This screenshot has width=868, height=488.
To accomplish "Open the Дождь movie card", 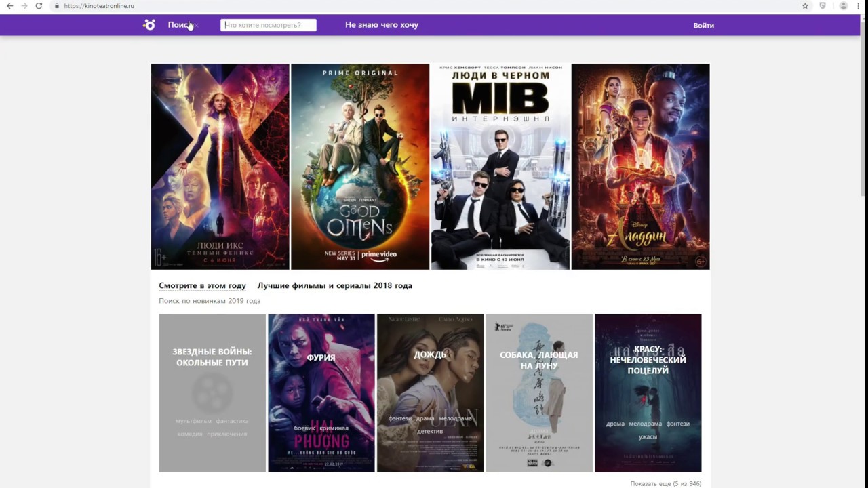I will pyautogui.click(x=431, y=393).
